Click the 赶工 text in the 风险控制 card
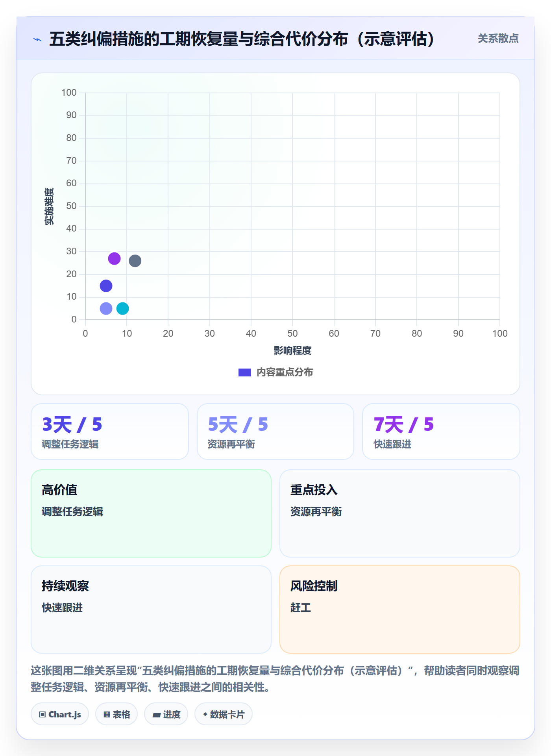The width and height of the screenshot is (551, 756). [x=301, y=608]
